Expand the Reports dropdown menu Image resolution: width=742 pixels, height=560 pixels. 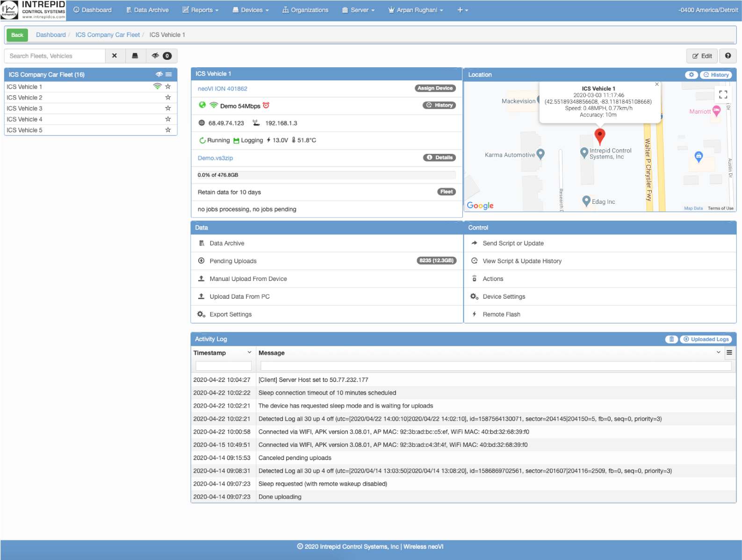pos(201,10)
